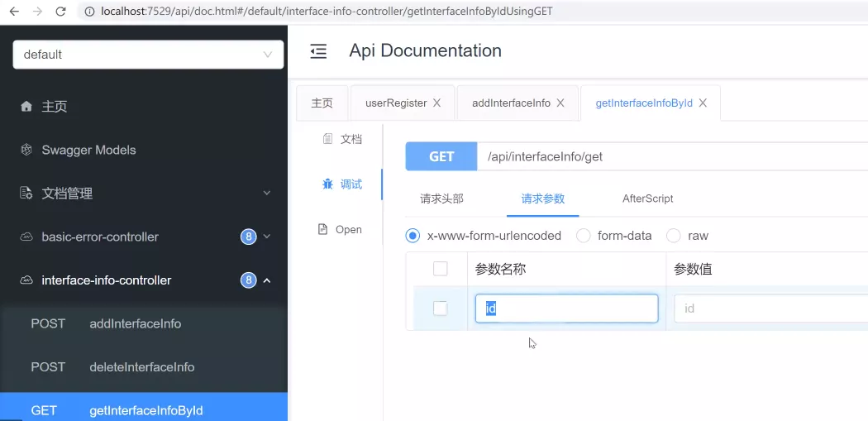Viewport: 868px width, 421px height.
Task: Click the home icon beside 主页 in sidebar
Action: point(26,107)
